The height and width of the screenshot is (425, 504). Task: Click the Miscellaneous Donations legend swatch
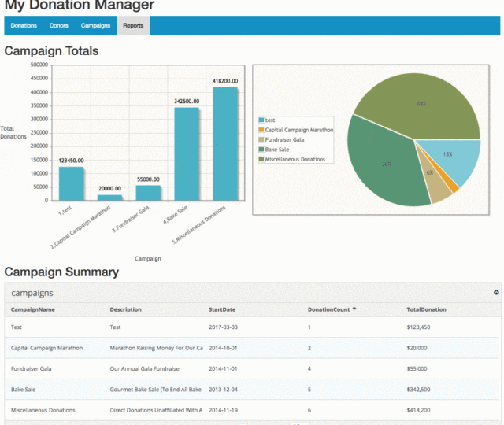[x=261, y=159]
